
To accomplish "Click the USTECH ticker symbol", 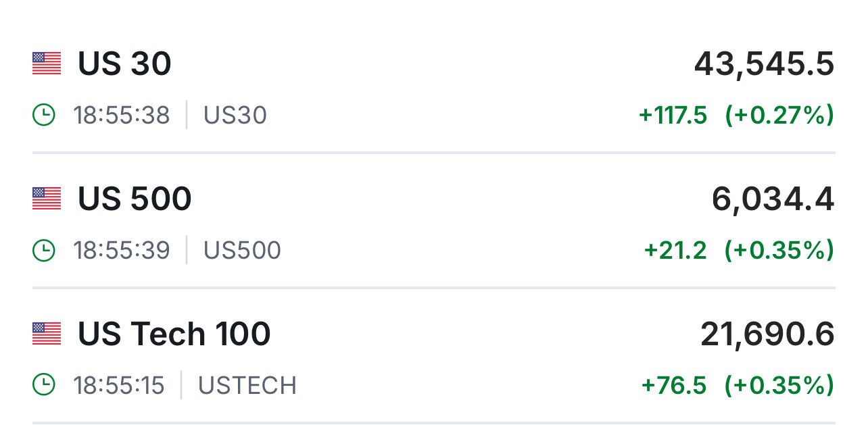I will 247,386.
